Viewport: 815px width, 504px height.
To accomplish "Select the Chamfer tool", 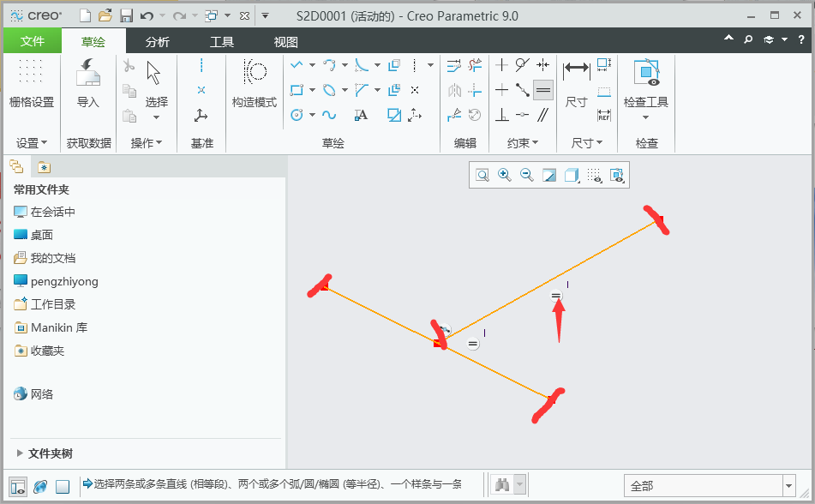I will pos(362,90).
